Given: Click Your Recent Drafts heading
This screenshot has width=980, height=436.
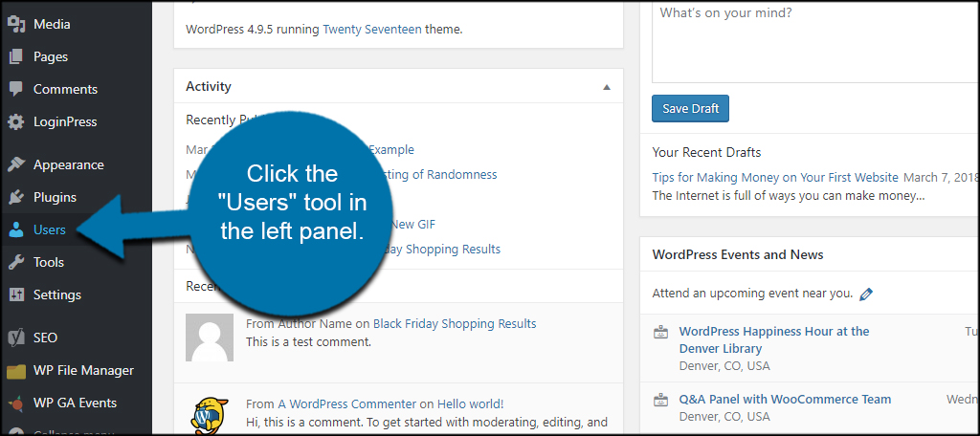Looking at the screenshot, I should [706, 152].
